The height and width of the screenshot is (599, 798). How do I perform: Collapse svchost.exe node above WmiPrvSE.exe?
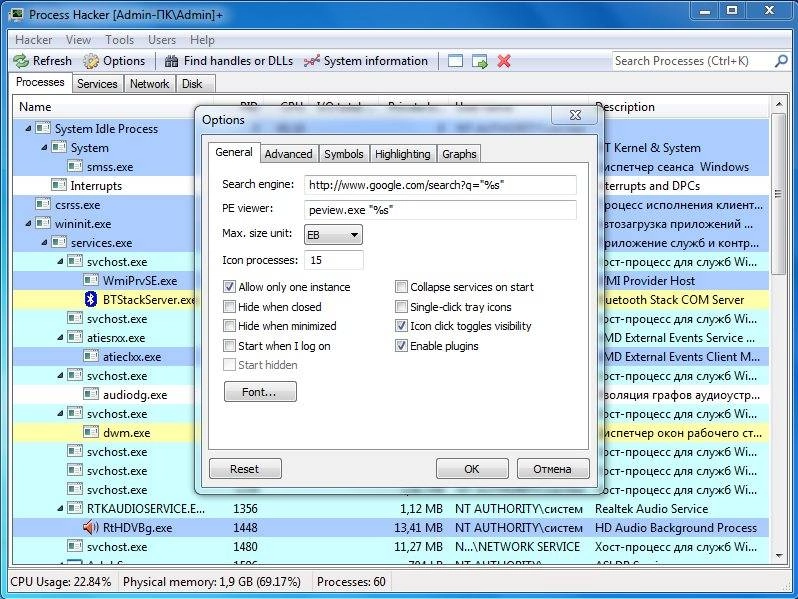[60, 262]
